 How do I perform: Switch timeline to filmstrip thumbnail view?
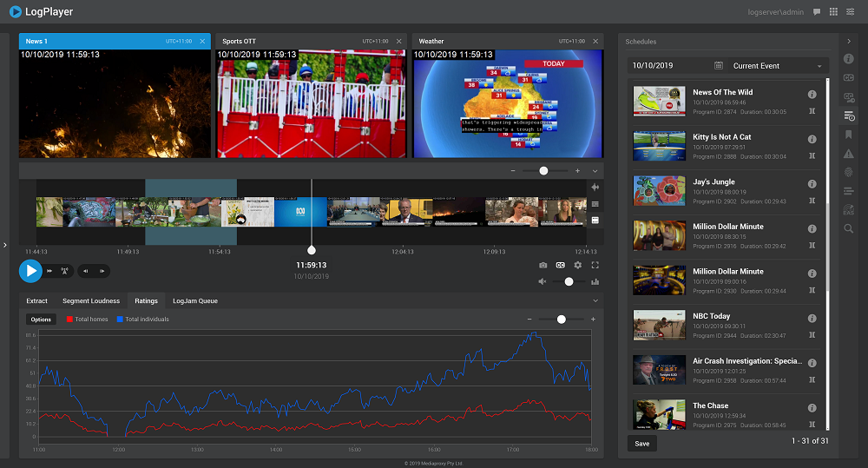click(x=595, y=220)
